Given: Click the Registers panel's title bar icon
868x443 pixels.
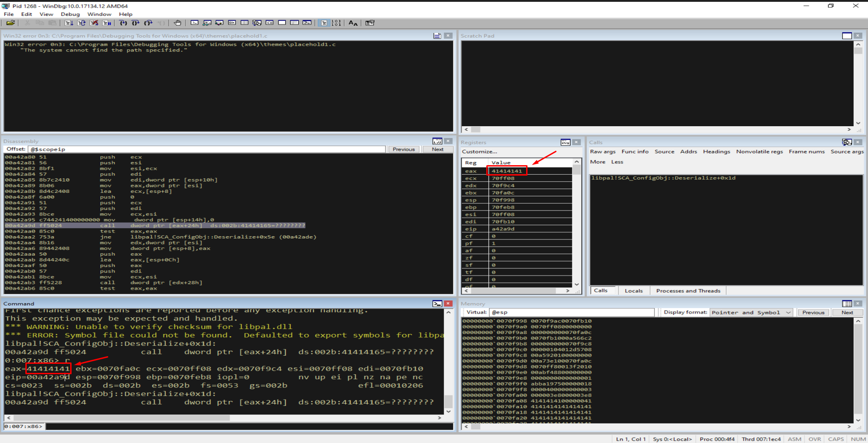Looking at the screenshot, I should pyautogui.click(x=566, y=142).
